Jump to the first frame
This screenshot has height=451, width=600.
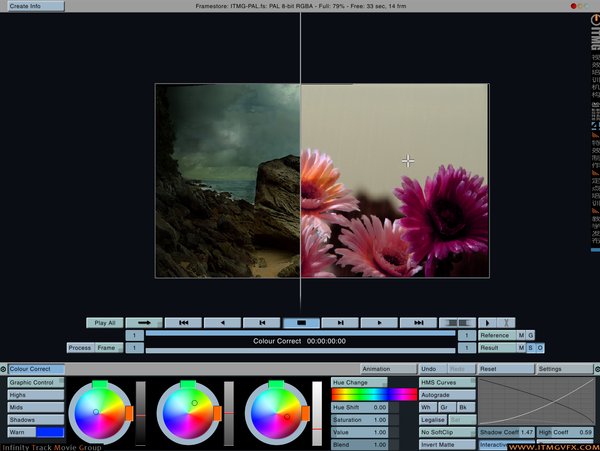pos(184,323)
